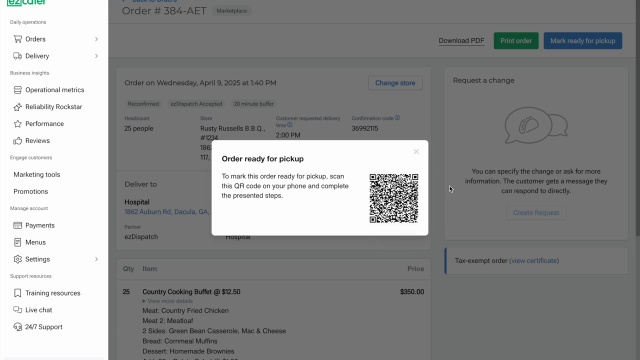Click the Delivery truck icon
Image resolution: width=640 pixels, height=360 pixels.
[18, 56]
